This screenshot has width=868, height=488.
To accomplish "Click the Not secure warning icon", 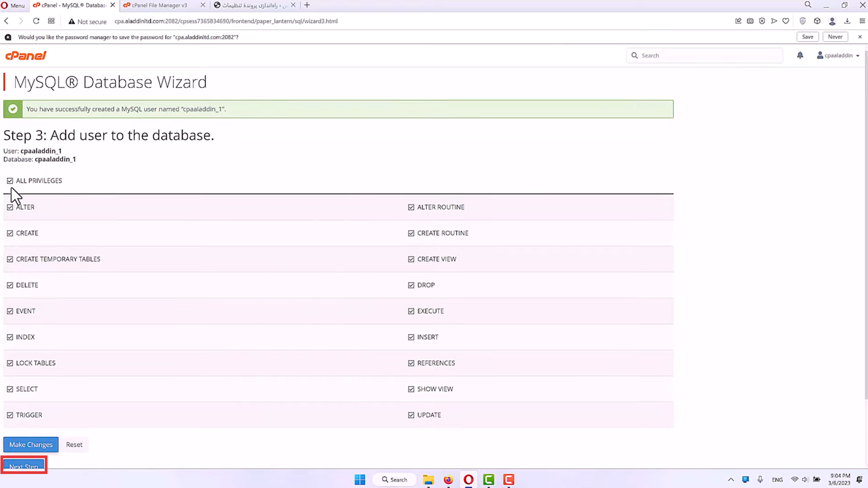I will 71,21.
